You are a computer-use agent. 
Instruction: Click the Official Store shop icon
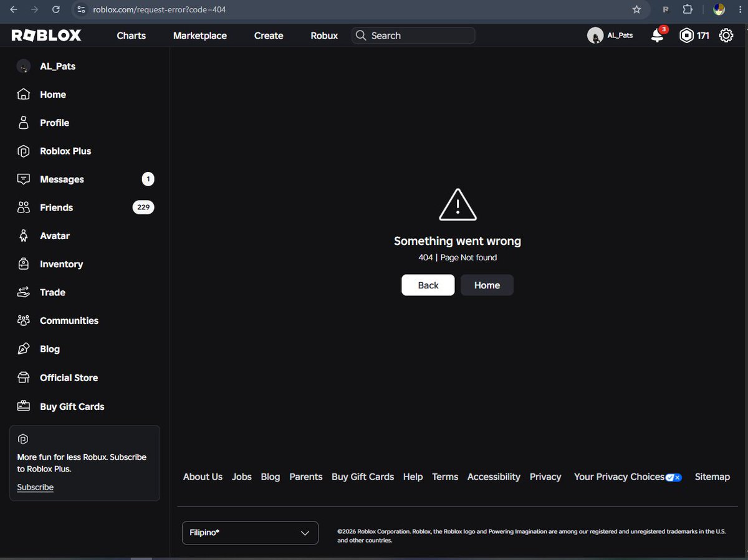24,377
